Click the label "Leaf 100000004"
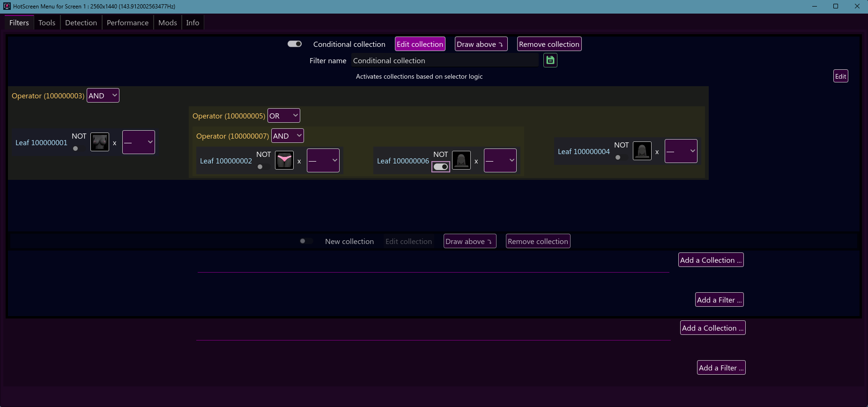Screen dimensions: 868x407 [584, 152]
